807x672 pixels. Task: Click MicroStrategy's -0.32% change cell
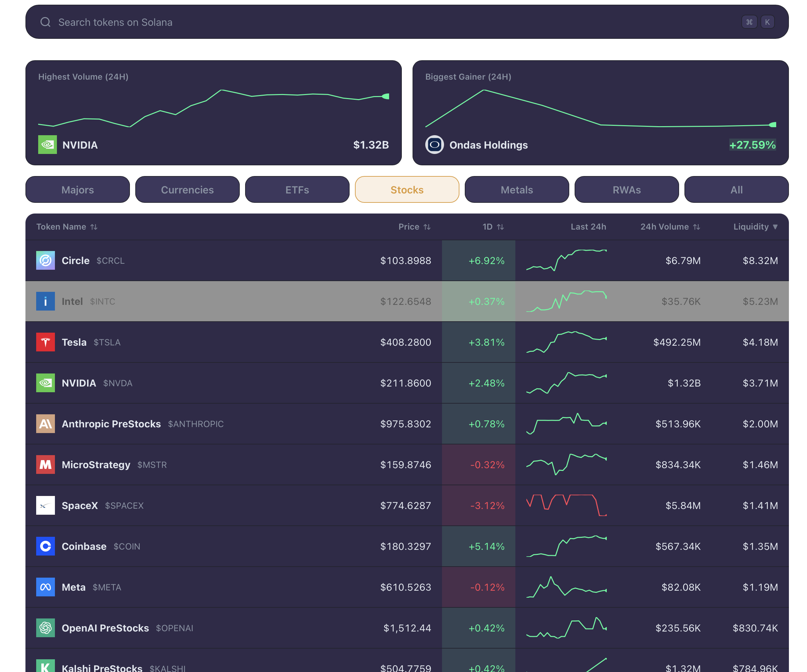coord(479,465)
